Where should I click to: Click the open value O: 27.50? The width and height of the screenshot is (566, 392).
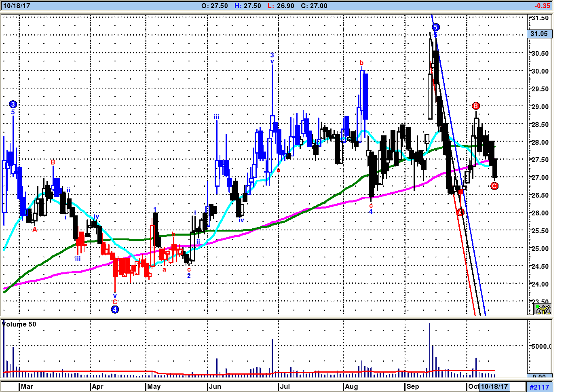pos(215,6)
